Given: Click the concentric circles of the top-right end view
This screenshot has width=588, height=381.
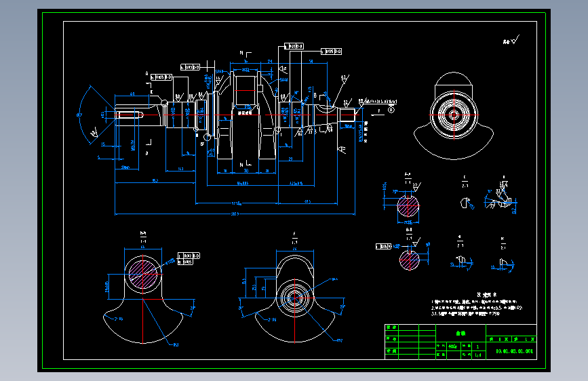Looking at the screenshot, I should pyautogui.click(x=454, y=115).
